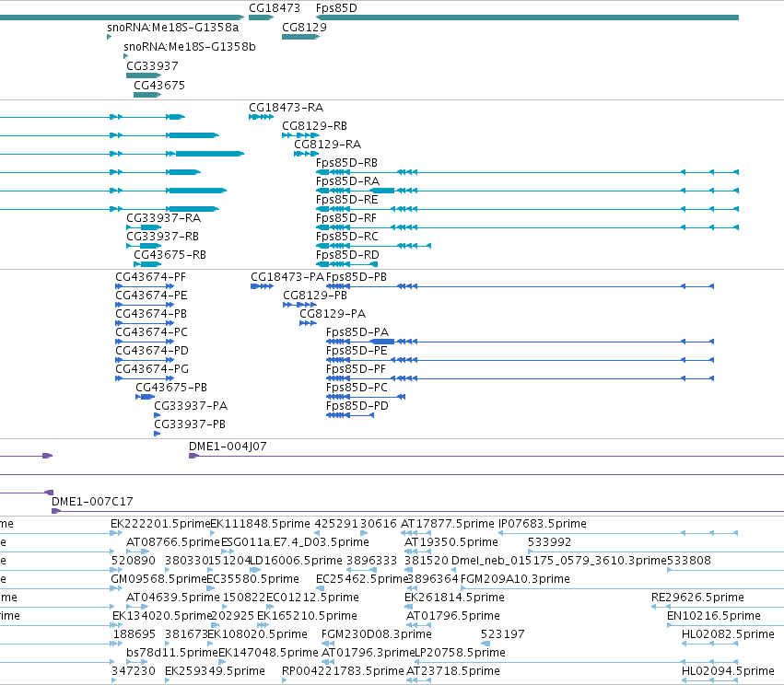Select protein Fps85D-PE
This screenshot has width=784, height=685.
357,351
